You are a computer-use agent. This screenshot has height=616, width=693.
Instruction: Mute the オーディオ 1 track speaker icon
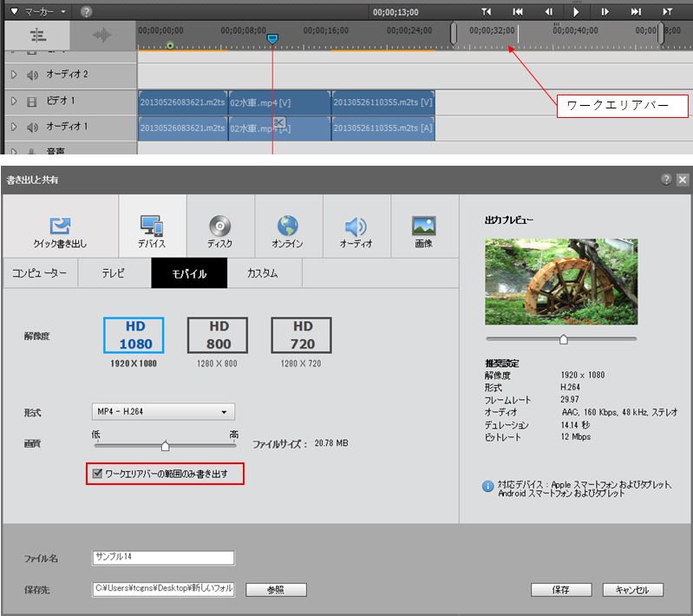click(32, 128)
